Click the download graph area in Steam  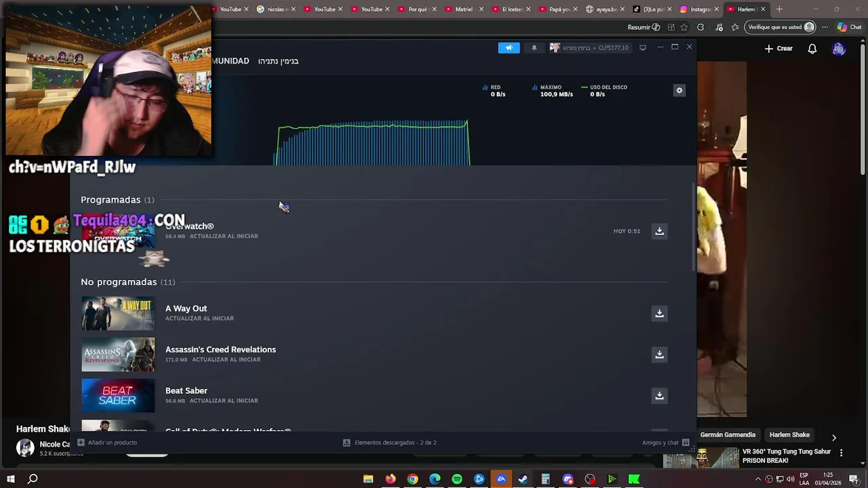(x=372, y=143)
